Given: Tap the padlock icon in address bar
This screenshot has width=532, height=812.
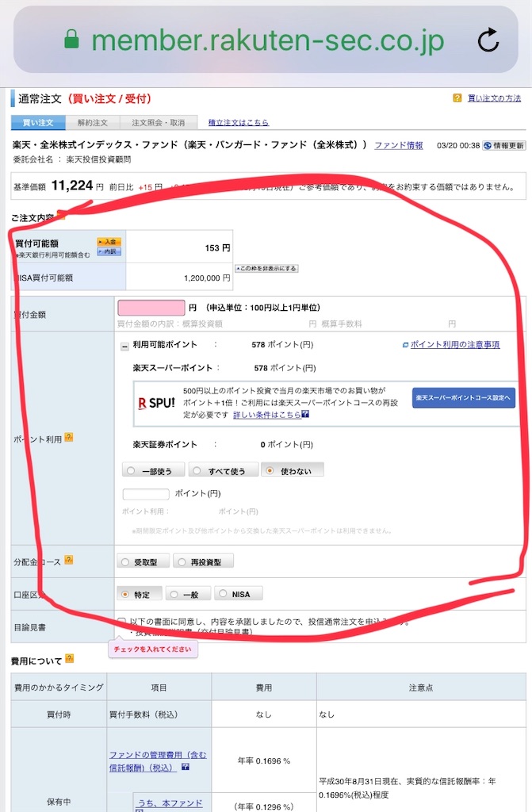Looking at the screenshot, I should point(71,39).
